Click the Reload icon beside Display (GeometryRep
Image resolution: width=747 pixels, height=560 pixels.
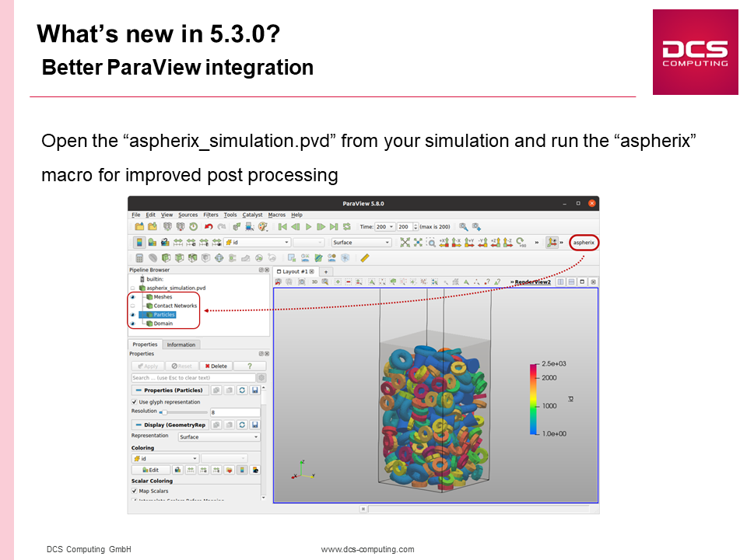tap(242, 425)
